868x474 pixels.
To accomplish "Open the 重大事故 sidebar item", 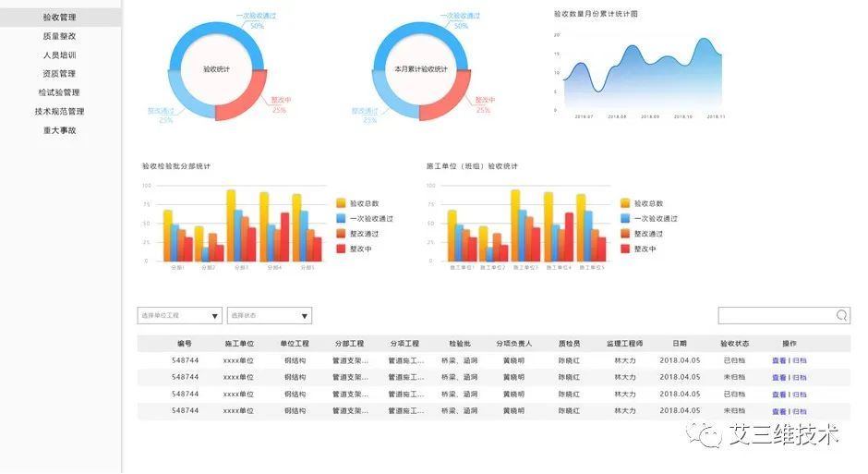I will 60,130.
